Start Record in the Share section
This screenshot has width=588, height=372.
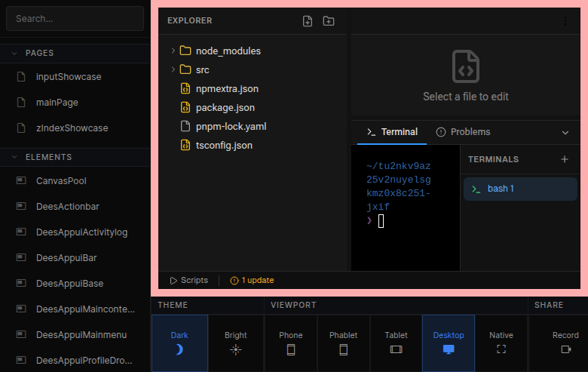[x=565, y=343]
